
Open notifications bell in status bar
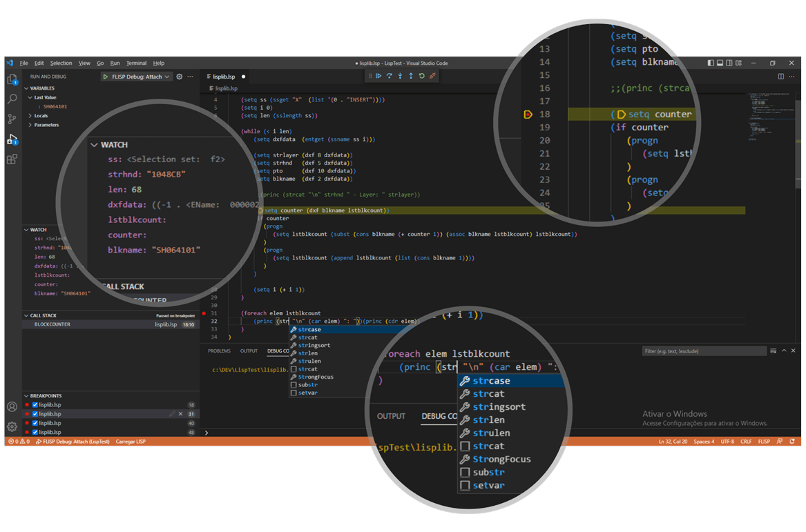click(x=792, y=442)
